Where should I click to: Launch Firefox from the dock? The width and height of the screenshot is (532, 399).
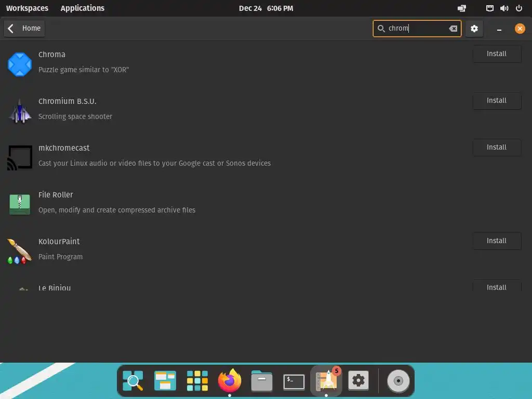click(229, 381)
